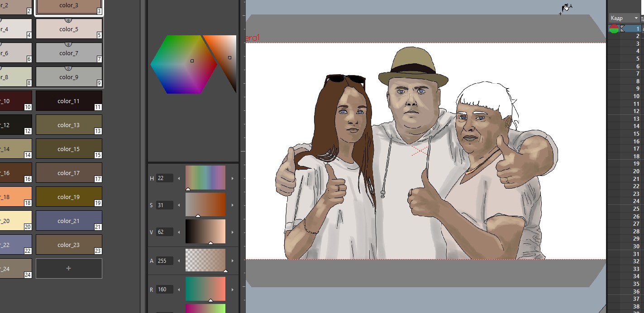644x313 pixels.
Task: Click the R red channel slider bar
Action: [205, 289]
